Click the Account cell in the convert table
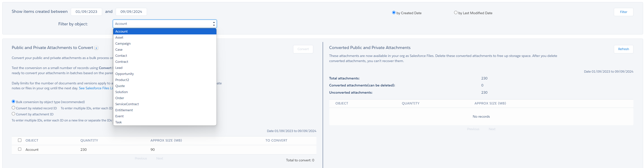This screenshot has height=168, width=644. coord(32,149)
